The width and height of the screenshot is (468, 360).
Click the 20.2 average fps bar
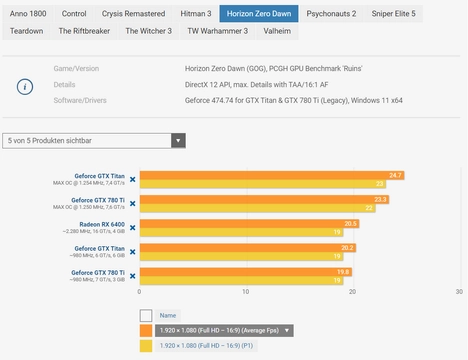(x=248, y=248)
